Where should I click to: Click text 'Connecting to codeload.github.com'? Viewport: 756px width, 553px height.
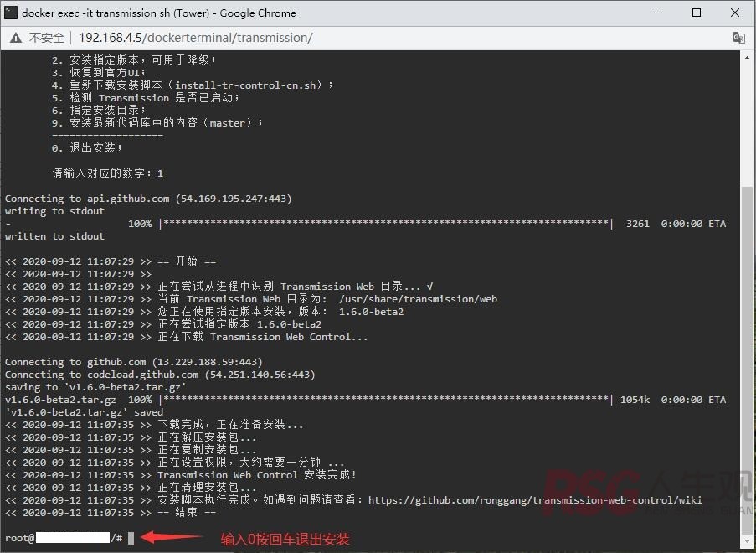click(102, 375)
